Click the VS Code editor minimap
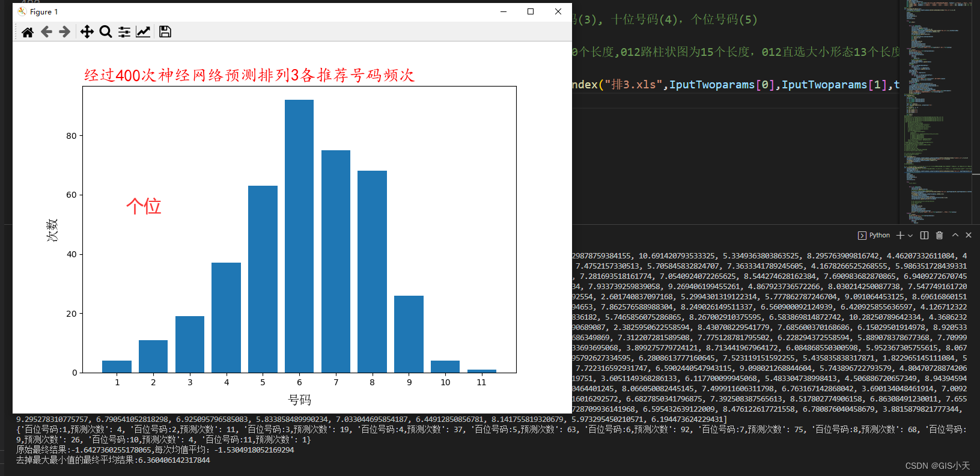This screenshot has width=980, height=476. (x=938, y=111)
